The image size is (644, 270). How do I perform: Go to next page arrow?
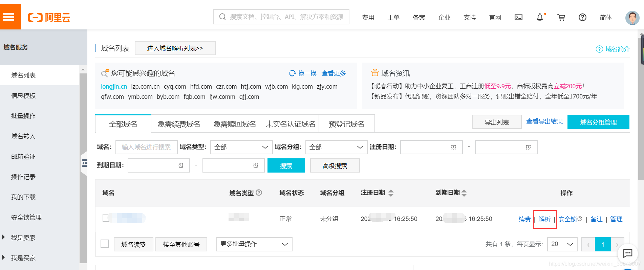pos(617,244)
